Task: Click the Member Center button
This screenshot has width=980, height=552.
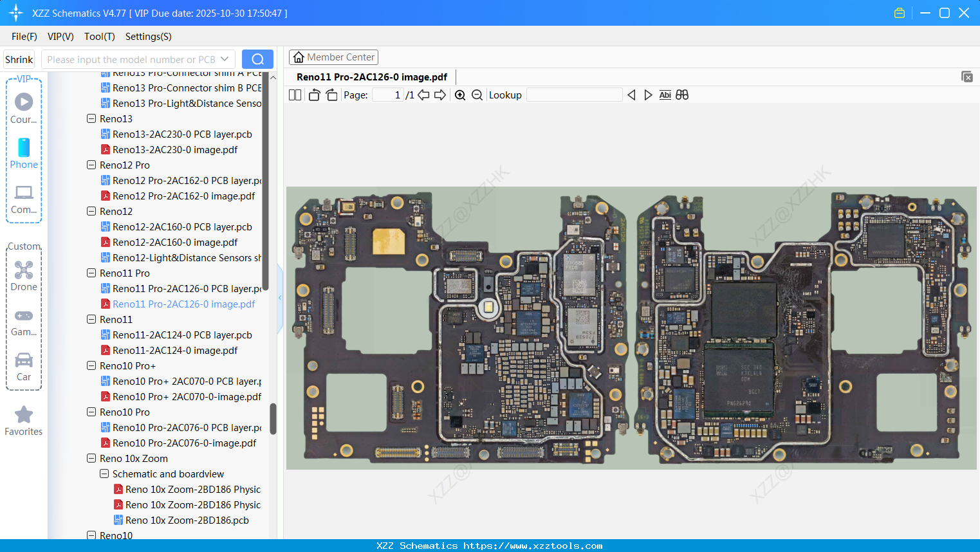Action: [333, 57]
